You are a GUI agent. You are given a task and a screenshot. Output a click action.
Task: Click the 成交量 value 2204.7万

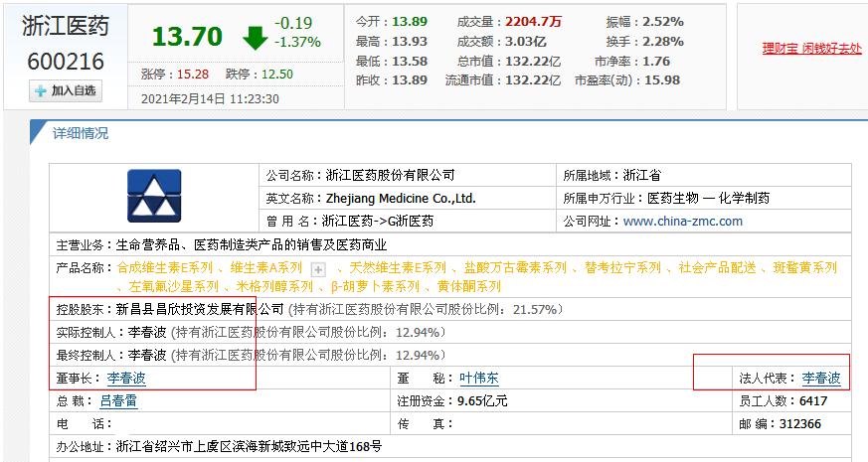[x=533, y=22]
